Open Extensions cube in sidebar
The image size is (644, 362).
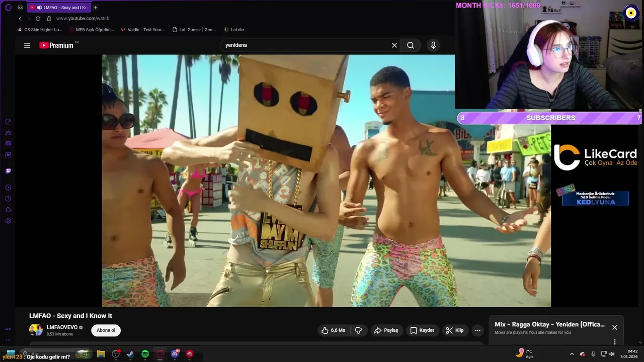tap(8, 210)
